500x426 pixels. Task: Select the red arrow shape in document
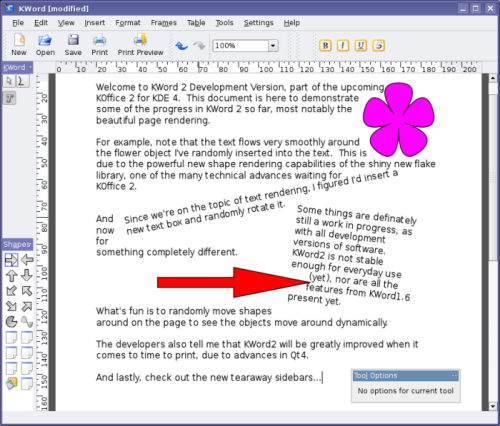[x=233, y=282]
